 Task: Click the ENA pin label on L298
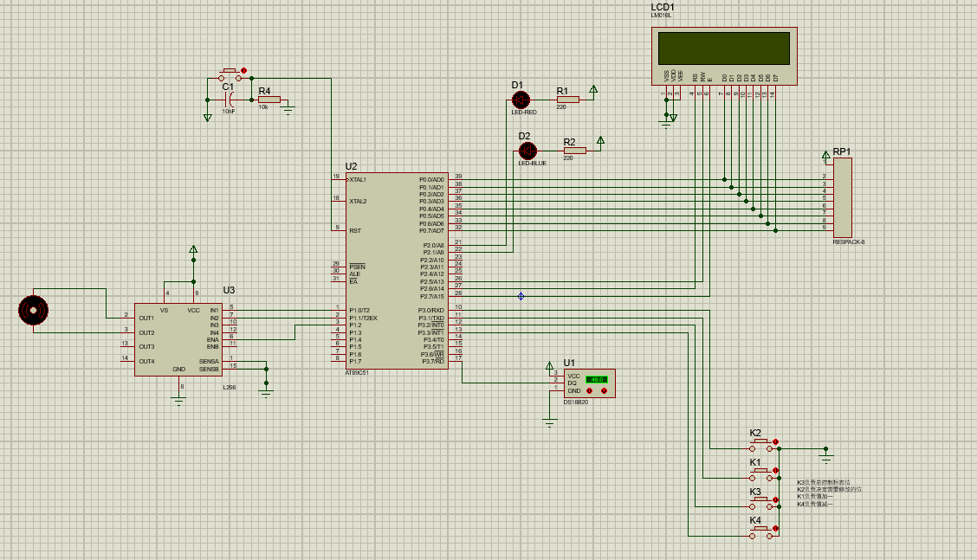pyautogui.click(x=213, y=339)
